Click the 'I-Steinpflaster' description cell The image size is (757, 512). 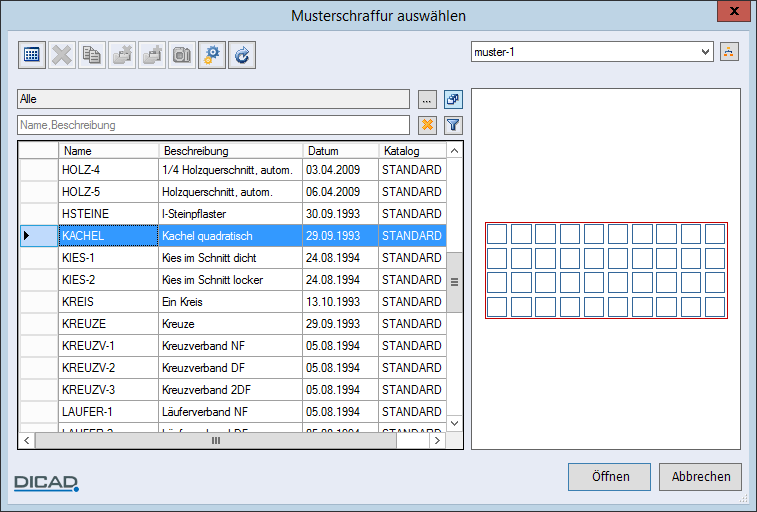(x=231, y=214)
